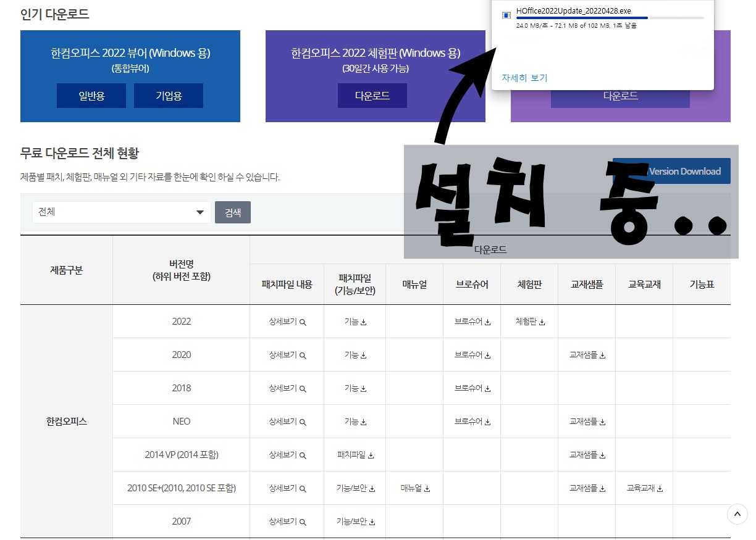Click the 2014 VP (2014 포함) cell
Viewport: 756px width, 540px height.
(x=182, y=455)
